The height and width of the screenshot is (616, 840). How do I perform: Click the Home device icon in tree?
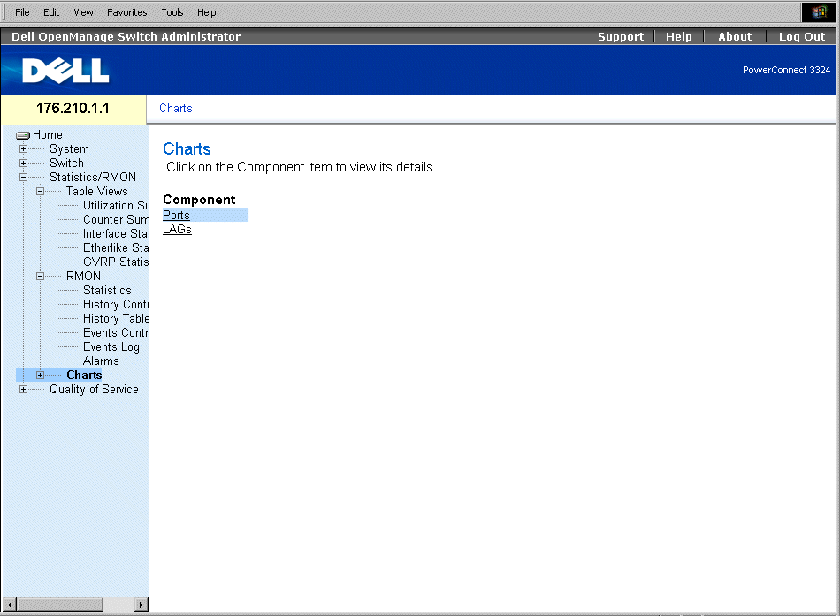[23, 135]
